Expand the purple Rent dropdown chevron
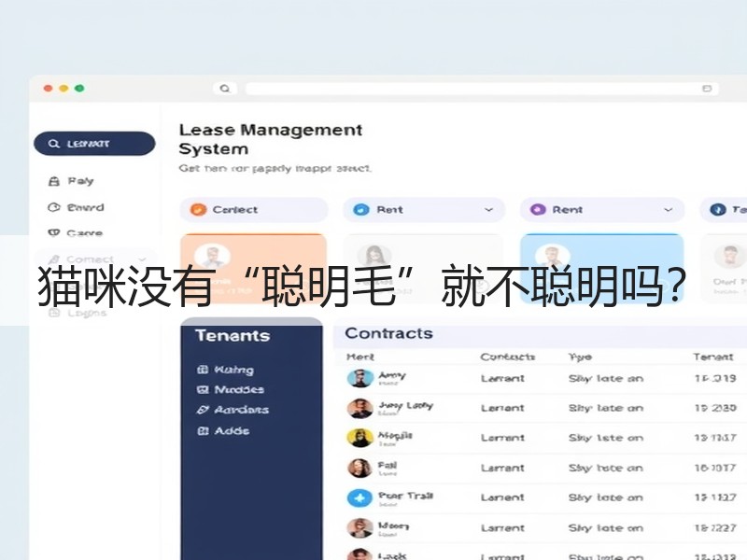Image resolution: width=747 pixels, height=560 pixels. pyautogui.click(x=669, y=209)
